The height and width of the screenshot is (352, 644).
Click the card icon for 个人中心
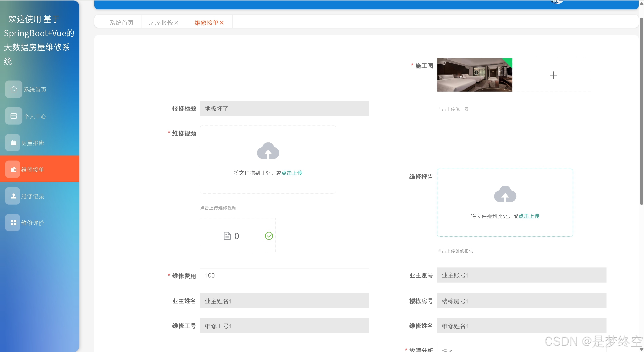(x=14, y=116)
